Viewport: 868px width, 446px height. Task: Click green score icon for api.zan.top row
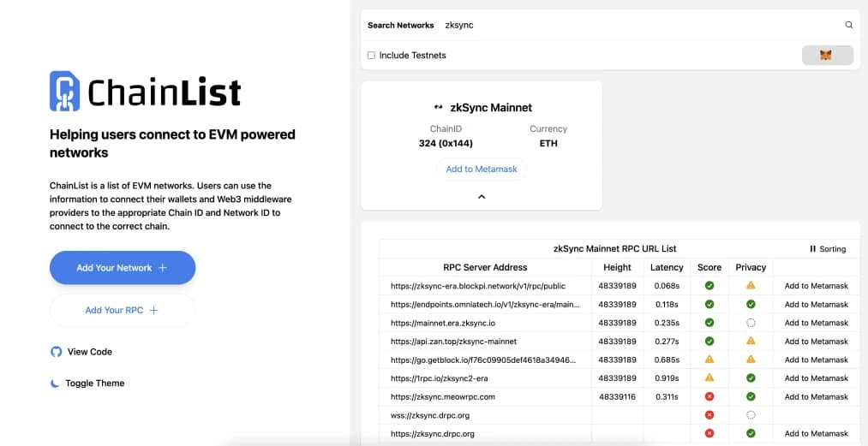709,341
